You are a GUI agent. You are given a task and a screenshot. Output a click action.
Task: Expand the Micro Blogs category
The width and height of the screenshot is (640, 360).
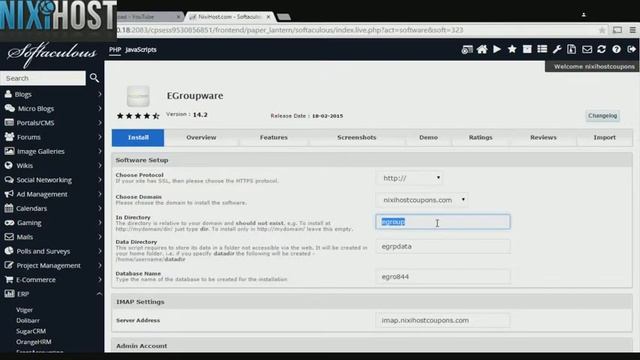point(52,109)
